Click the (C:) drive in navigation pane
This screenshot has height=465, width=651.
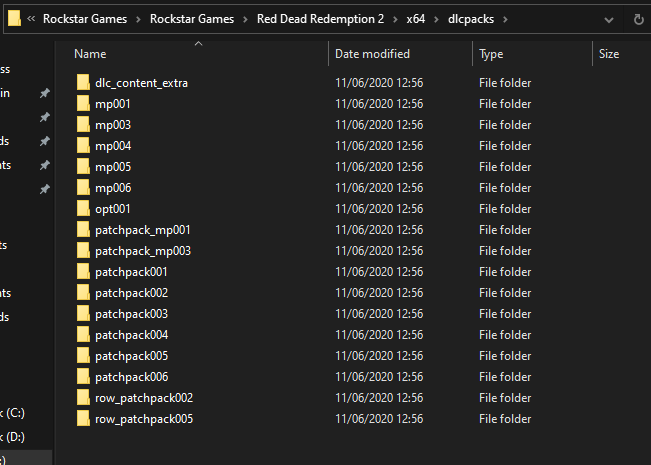click(12, 413)
